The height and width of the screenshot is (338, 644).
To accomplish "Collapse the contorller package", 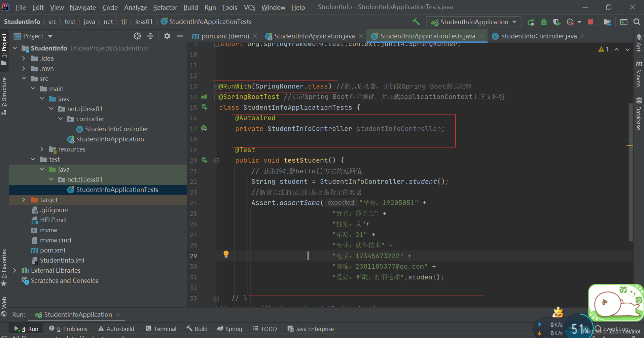I will point(60,119).
